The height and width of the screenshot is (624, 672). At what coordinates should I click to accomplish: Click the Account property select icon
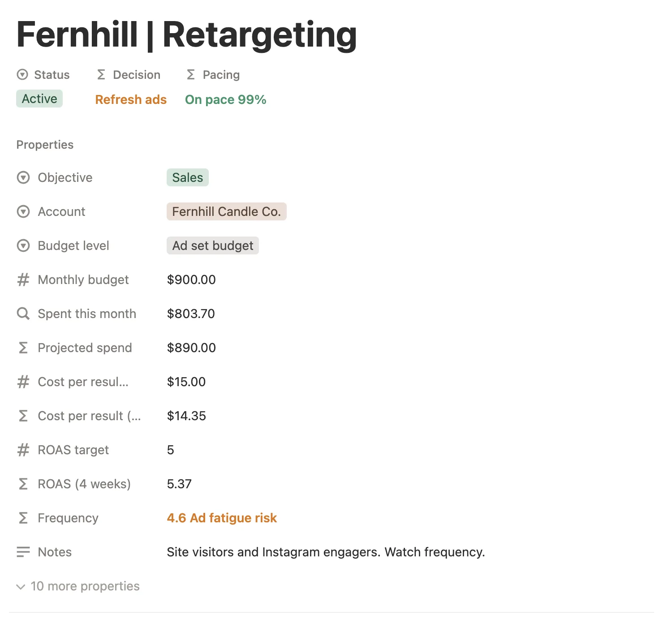point(23,212)
